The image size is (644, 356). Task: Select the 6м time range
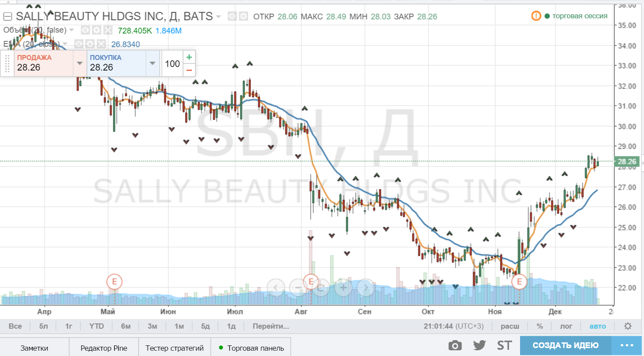click(126, 326)
